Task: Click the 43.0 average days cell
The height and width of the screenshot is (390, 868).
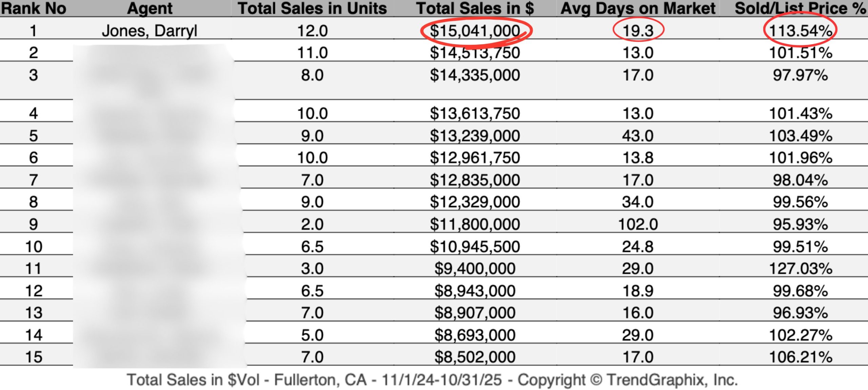Action: (x=638, y=136)
